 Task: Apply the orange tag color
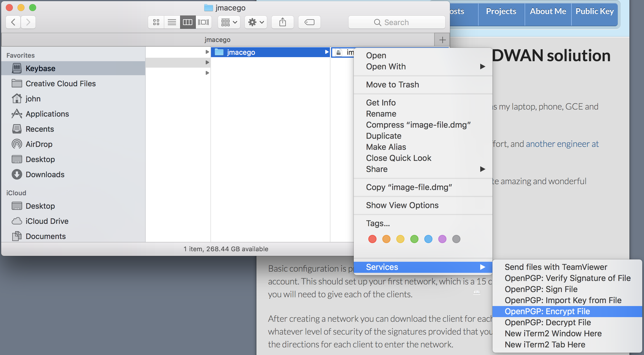pyautogui.click(x=386, y=239)
